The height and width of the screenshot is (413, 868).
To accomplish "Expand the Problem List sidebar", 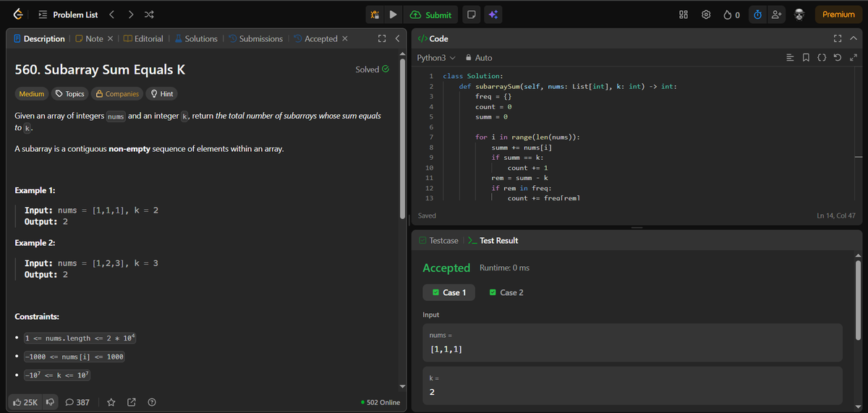I will pyautogui.click(x=68, y=14).
